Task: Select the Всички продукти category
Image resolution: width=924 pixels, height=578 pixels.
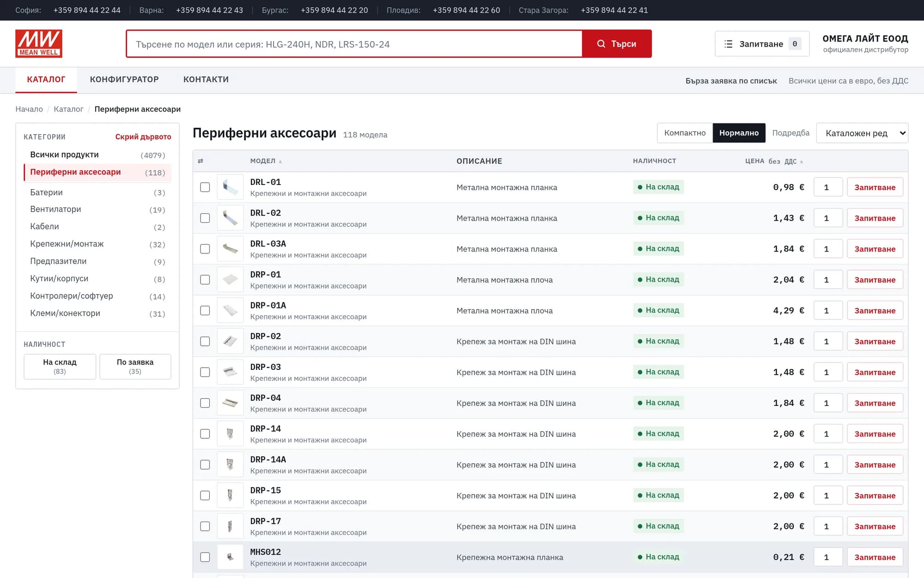Action: pos(97,155)
